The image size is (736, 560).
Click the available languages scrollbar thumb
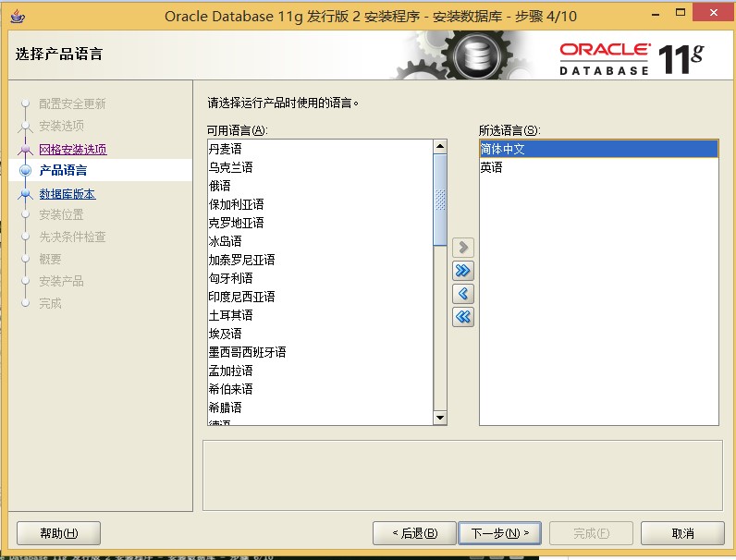tap(440, 199)
